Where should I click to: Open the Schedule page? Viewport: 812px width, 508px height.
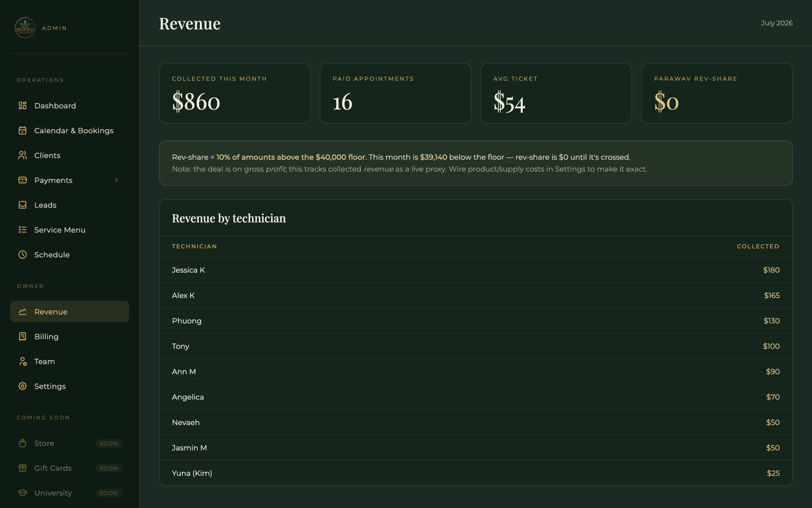click(70, 255)
